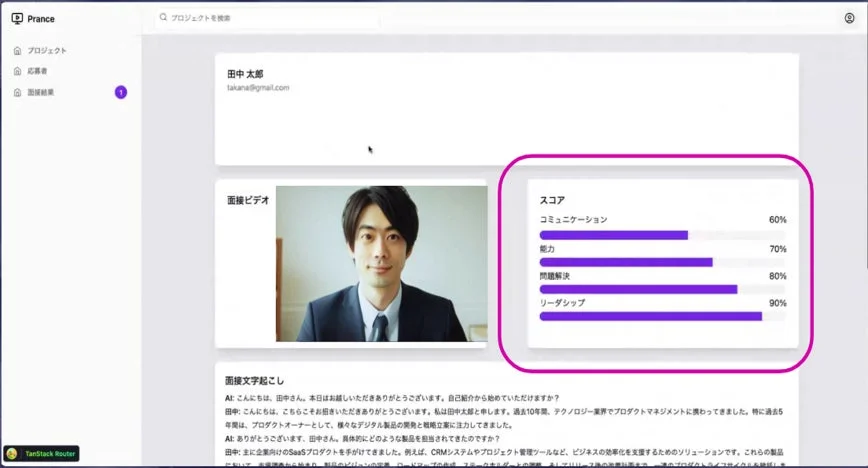Viewport: 868px width, 468px height.
Task: Click the notification badge showing 1
Action: 121,92
